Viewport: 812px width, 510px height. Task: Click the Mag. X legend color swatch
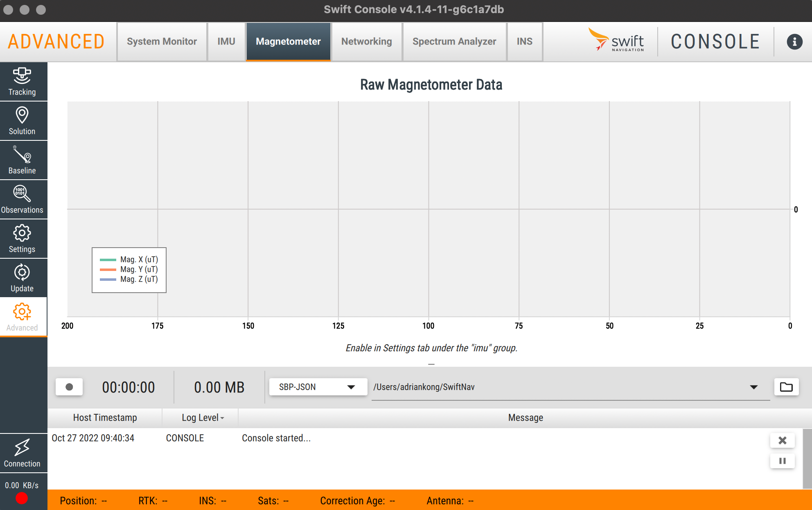(108, 260)
